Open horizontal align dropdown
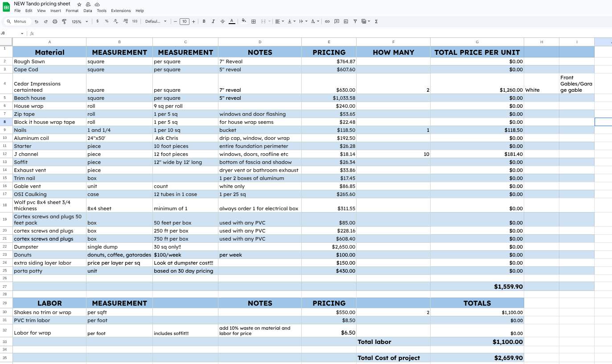Screen dimensions: 612x364 pos(279,21)
